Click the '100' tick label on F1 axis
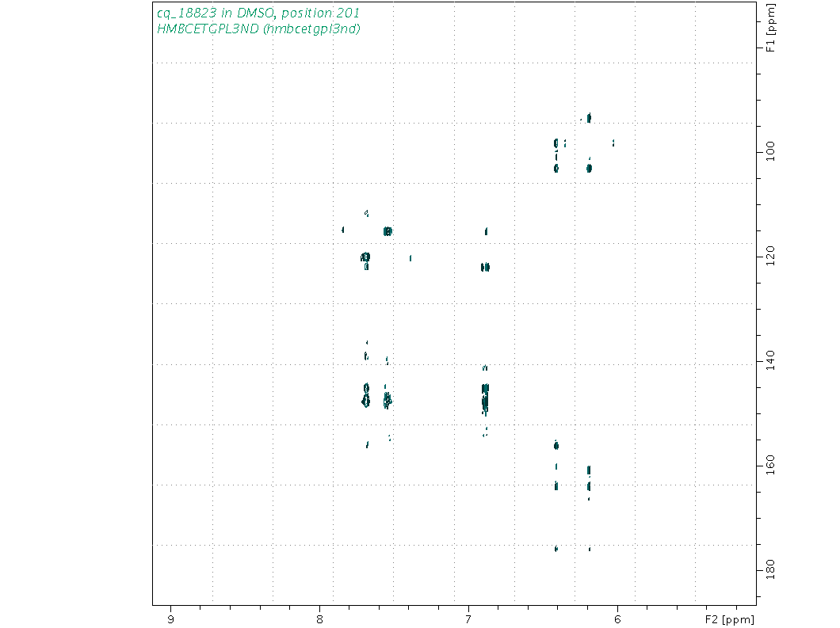Image resolution: width=840 pixels, height=628 pixels. coord(770,151)
